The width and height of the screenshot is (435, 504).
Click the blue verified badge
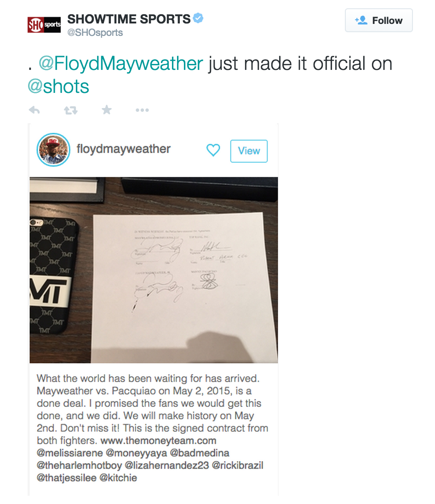point(198,18)
